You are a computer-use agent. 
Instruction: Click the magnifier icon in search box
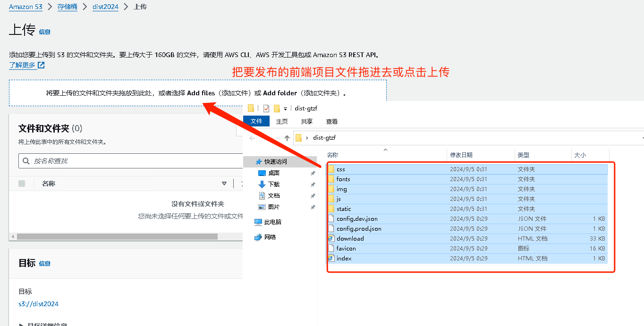(26, 161)
